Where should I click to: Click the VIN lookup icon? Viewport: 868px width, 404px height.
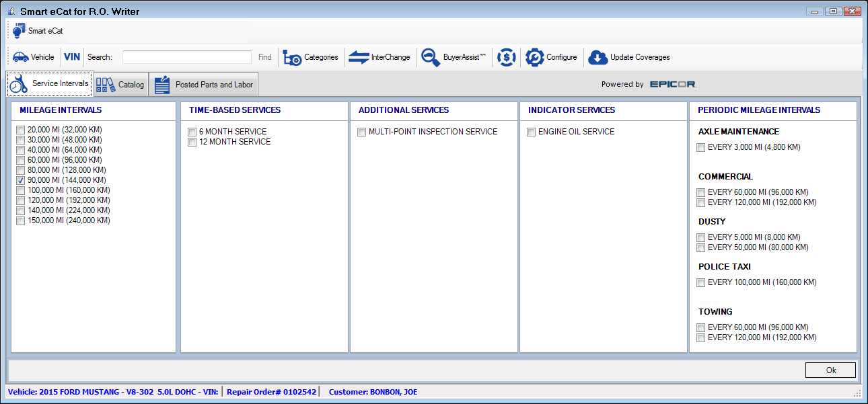72,57
